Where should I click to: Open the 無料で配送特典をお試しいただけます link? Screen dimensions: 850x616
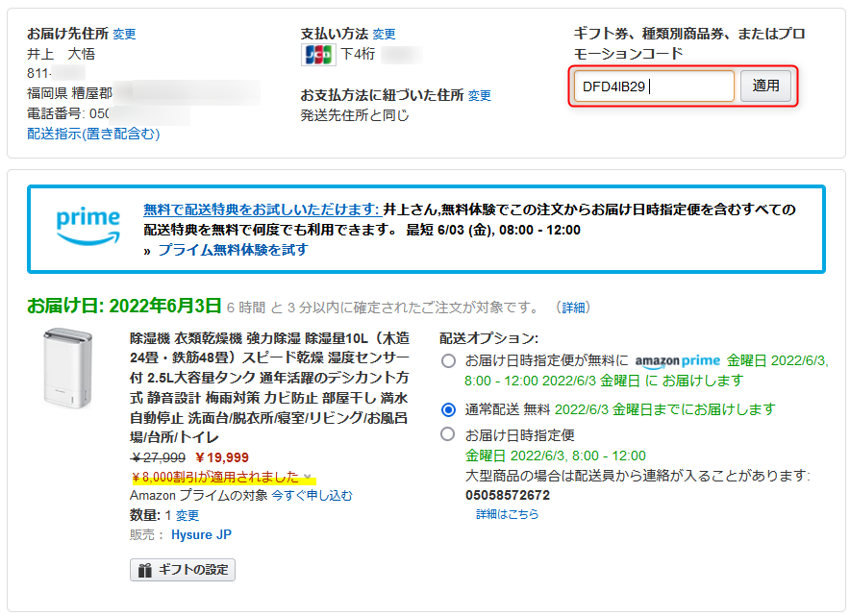[x=262, y=209]
